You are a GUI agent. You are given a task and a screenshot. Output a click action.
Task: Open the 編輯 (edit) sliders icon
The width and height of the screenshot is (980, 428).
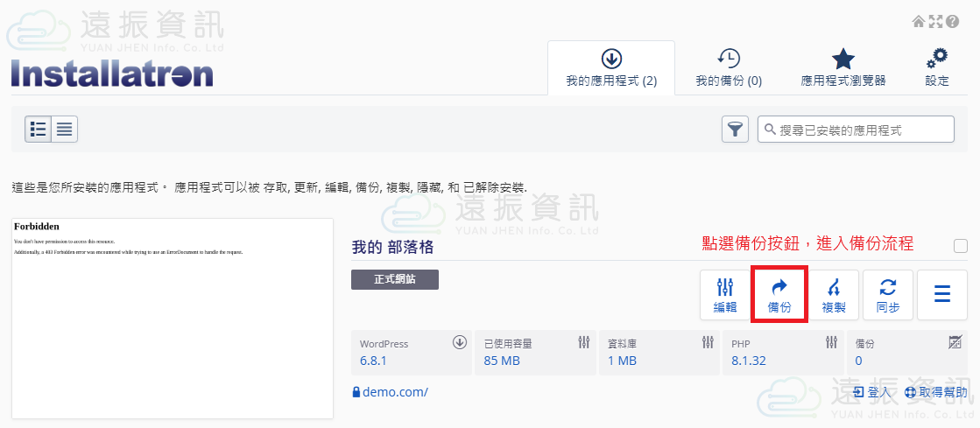[x=725, y=296]
